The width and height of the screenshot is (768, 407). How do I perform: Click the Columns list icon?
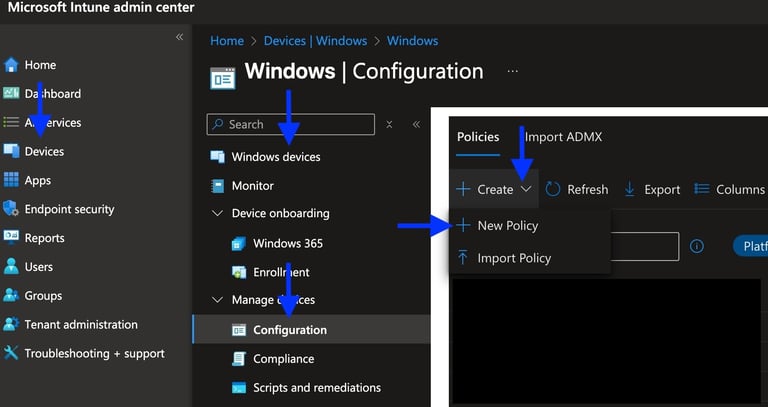point(702,189)
